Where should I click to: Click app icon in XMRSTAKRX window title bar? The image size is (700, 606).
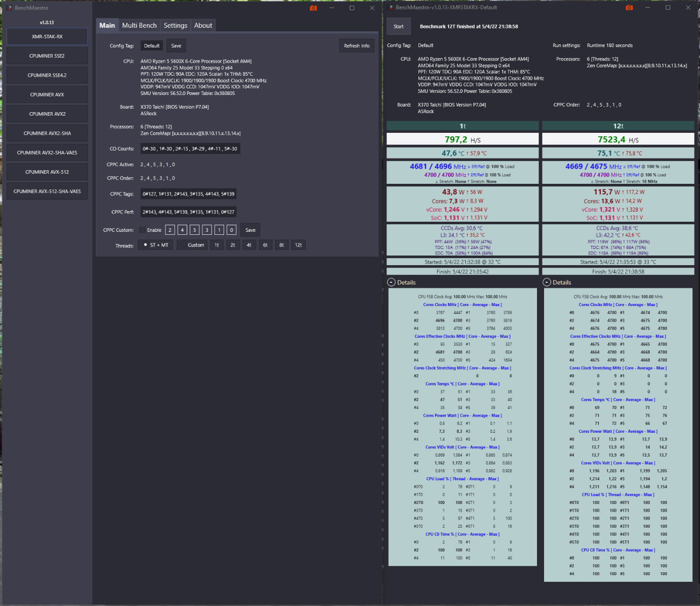[391, 8]
